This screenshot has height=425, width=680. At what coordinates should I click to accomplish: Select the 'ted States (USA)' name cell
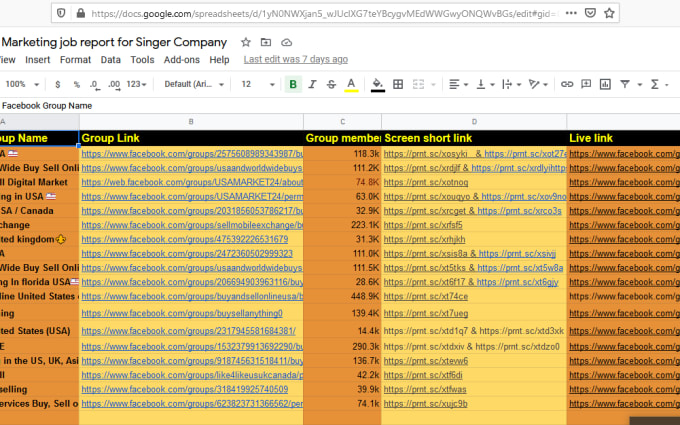point(39,330)
